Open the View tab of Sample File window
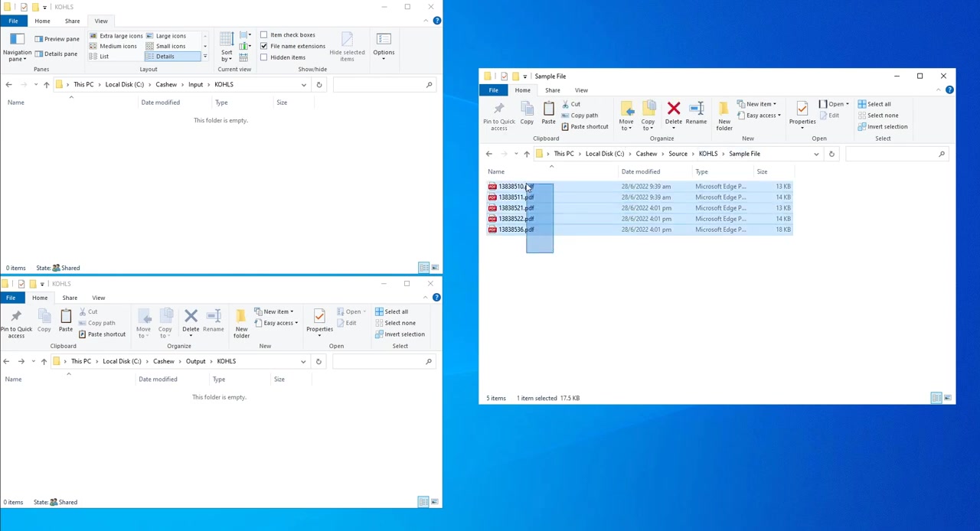The height and width of the screenshot is (531, 980). click(581, 90)
